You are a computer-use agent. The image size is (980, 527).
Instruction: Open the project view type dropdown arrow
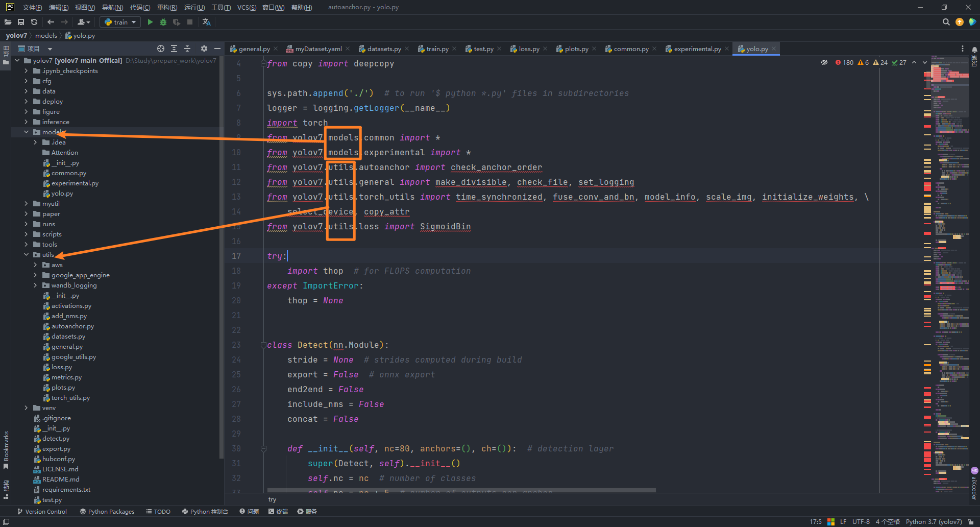pos(50,49)
